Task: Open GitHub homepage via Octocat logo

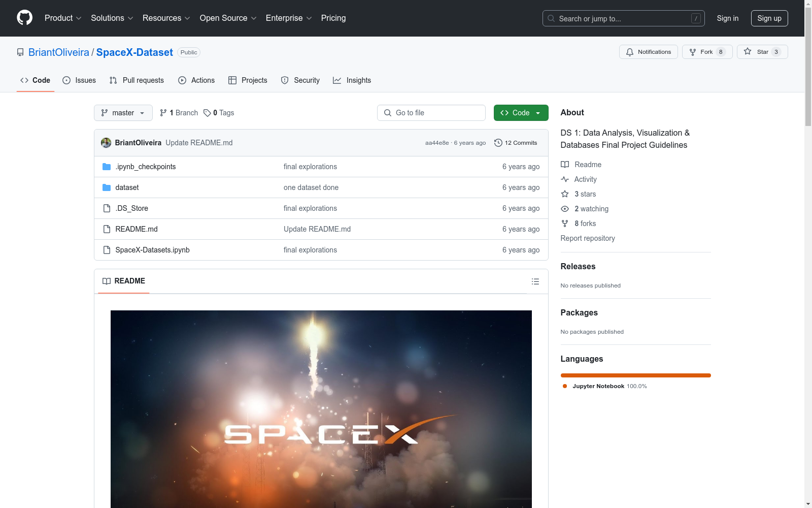Action: 24,18
